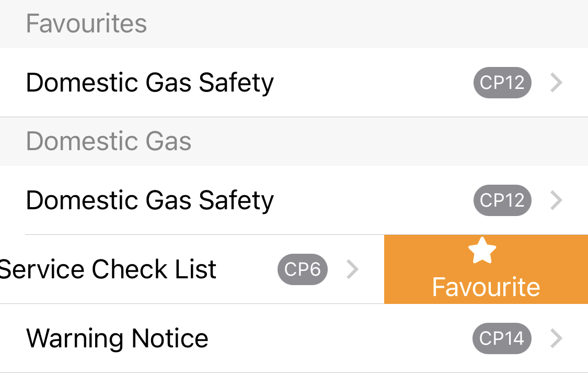The image size is (588, 373).
Task: Select CP12 badge under Domestic Gas section
Action: (502, 200)
